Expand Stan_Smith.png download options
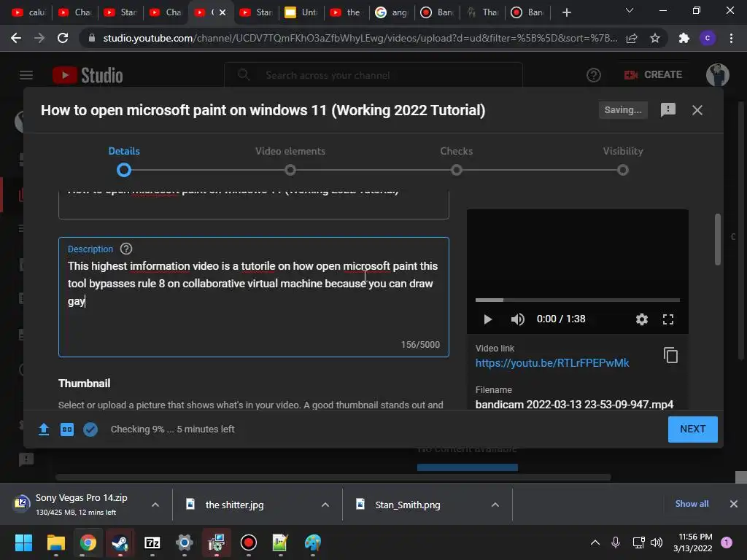 click(495, 505)
